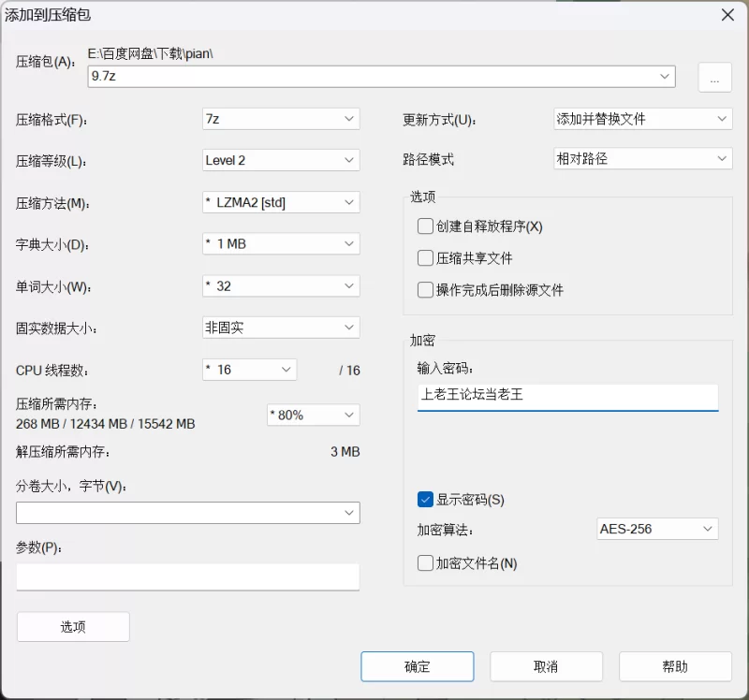The width and height of the screenshot is (749, 700).
Task: Open the AES-256 encryption method dropdown
Action: [657, 529]
